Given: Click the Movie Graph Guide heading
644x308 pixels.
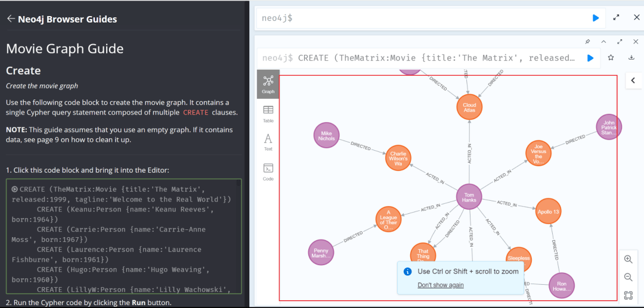Looking at the screenshot, I should 65,49.
